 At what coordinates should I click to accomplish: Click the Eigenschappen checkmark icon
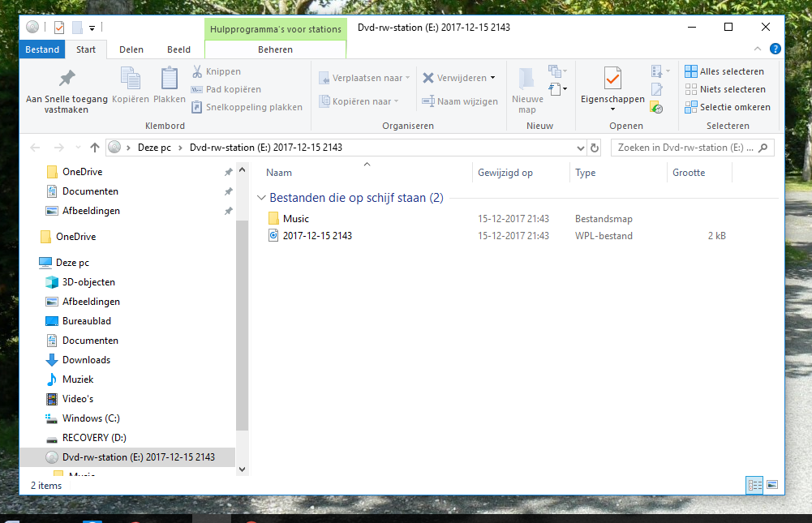point(612,78)
